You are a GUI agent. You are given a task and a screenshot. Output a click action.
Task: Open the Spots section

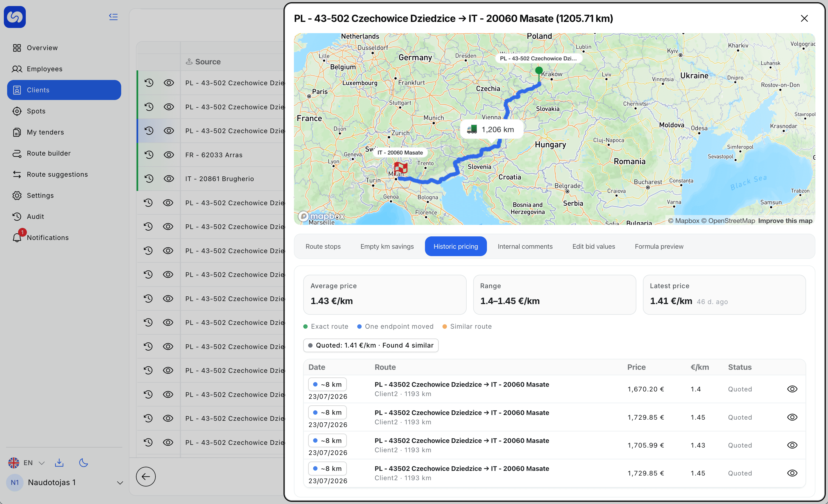click(64, 111)
